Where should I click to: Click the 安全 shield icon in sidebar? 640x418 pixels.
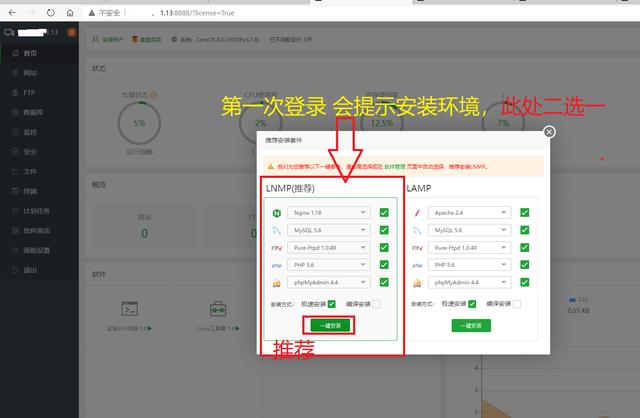click(16, 151)
